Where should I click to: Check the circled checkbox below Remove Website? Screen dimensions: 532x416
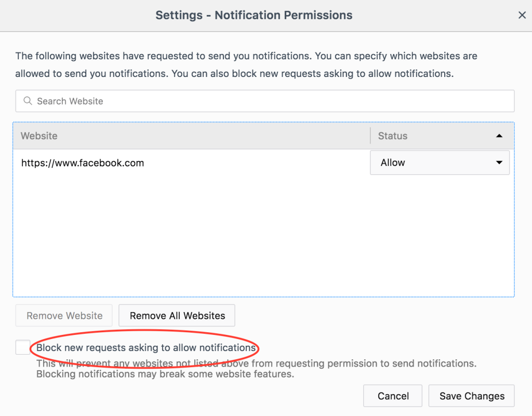pos(22,347)
